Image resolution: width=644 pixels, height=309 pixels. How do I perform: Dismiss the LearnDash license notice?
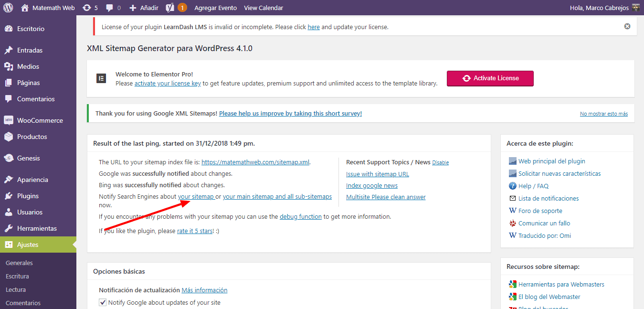627,26
